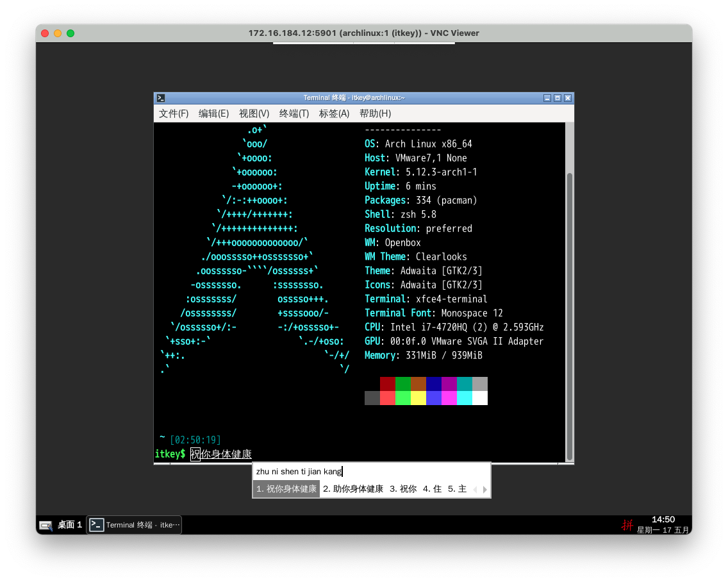This screenshot has height=582, width=728.
Task: Open the 终端(T) menu
Action: click(294, 114)
